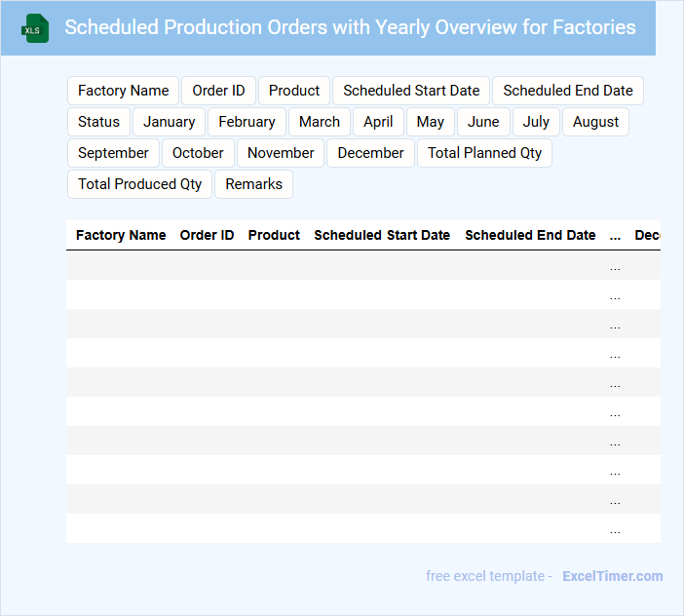This screenshot has height=616, width=684.
Task: Click the Status tag
Action: click(98, 122)
